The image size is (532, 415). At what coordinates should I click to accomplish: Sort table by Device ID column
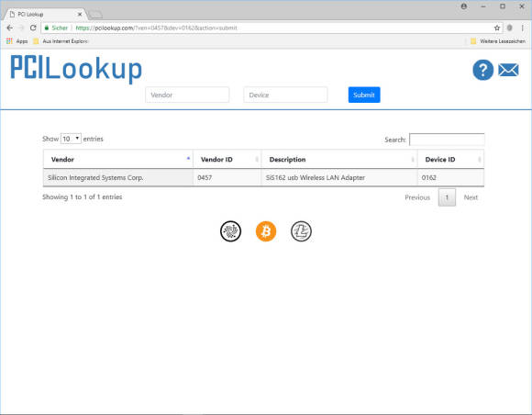click(x=451, y=159)
